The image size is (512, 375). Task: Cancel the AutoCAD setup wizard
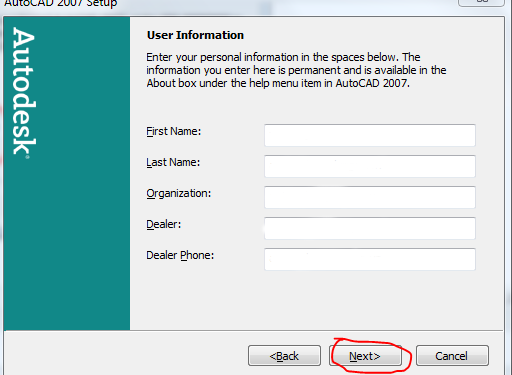coord(452,356)
